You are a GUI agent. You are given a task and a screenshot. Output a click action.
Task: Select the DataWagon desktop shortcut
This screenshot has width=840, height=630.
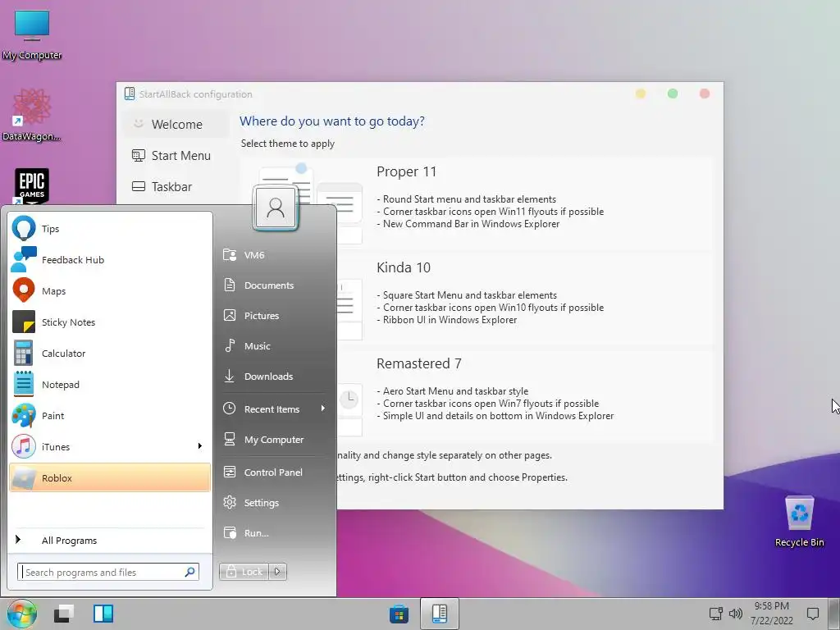32,115
